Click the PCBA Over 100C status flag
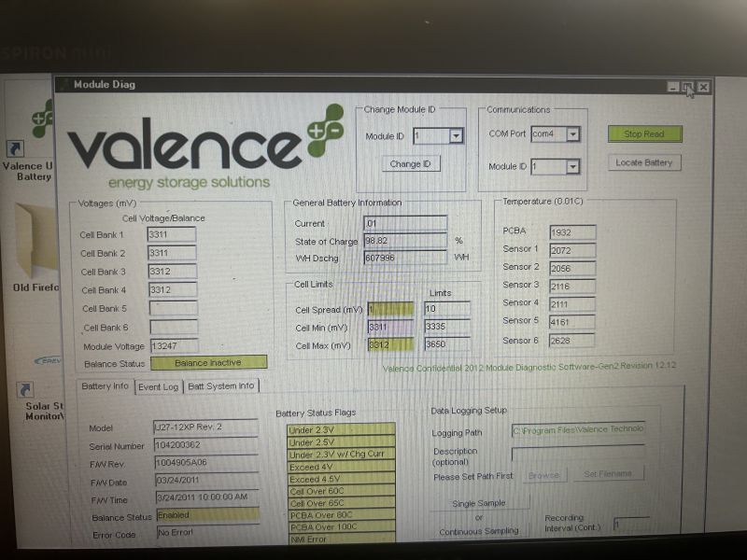This screenshot has width=747, height=560. tap(342, 526)
